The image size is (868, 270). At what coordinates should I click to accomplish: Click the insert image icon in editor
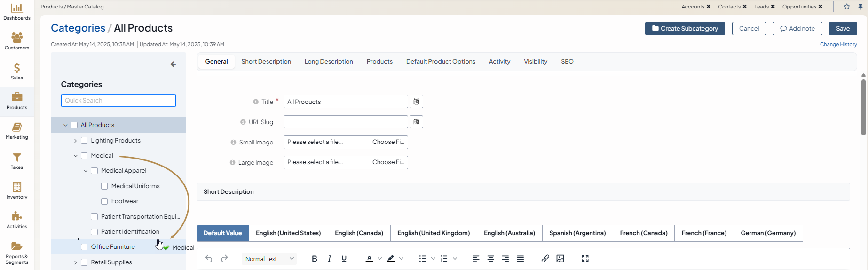pos(560,259)
